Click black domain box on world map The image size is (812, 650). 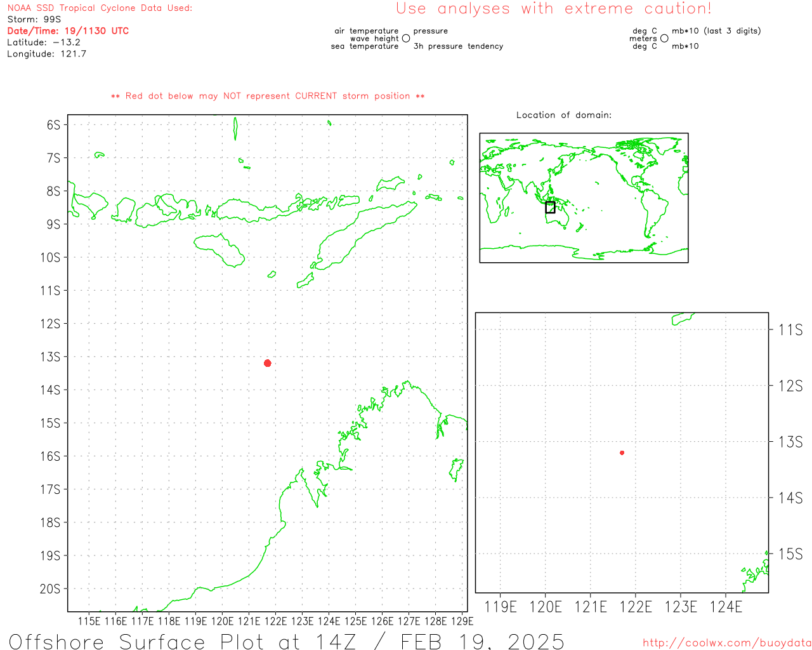point(550,208)
